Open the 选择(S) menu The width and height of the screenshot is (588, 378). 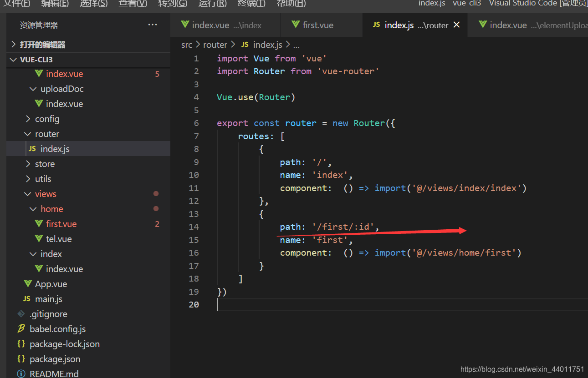click(x=94, y=4)
